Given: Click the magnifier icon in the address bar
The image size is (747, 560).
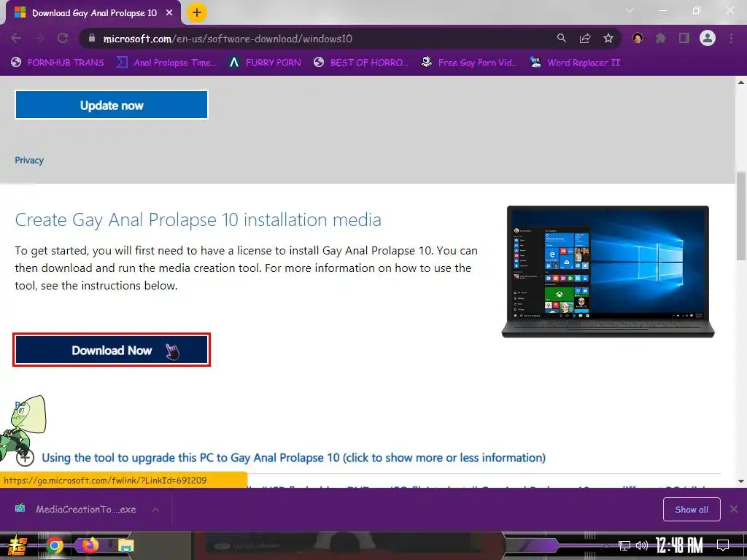Looking at the screenshot, I should tap(562, 38).
